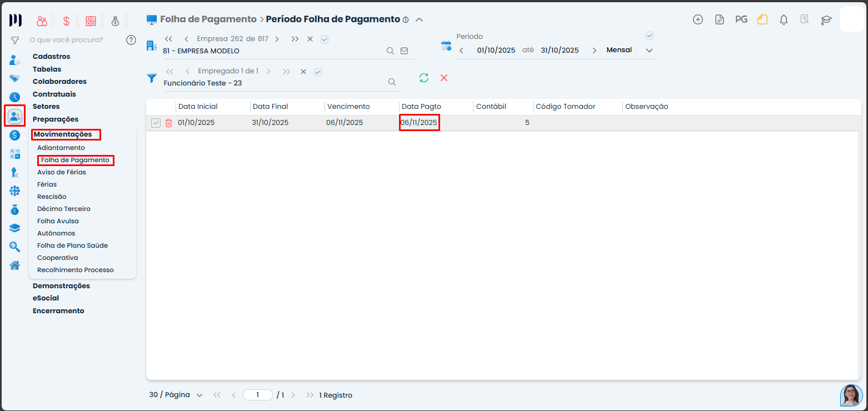Expand the Tabelas menu section
This screenshot has height=411, width=868.
click(x=47, y=69)
